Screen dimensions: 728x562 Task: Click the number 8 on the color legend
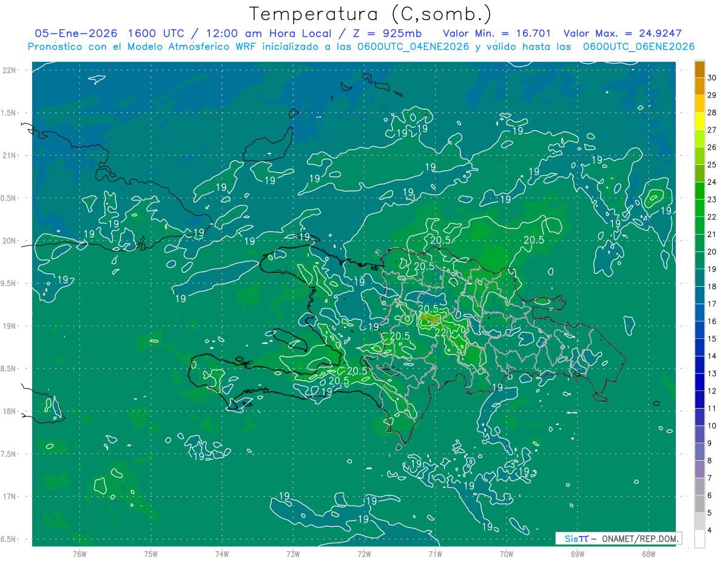(710, 461)
